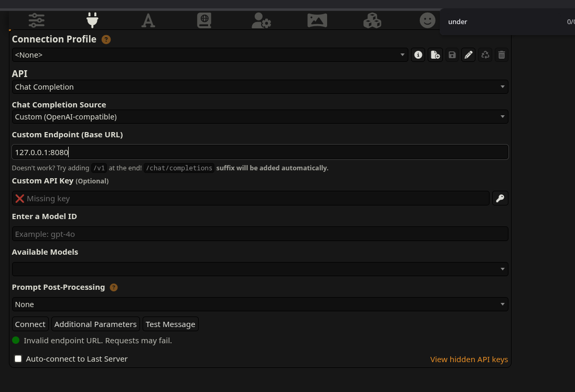Click Connection Profile help question mark

click(106, 40)
